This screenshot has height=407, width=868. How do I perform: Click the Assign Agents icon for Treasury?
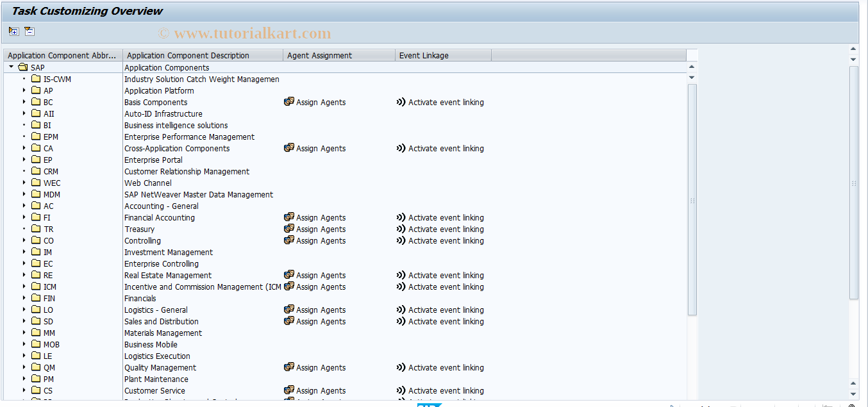click(289, 229)
